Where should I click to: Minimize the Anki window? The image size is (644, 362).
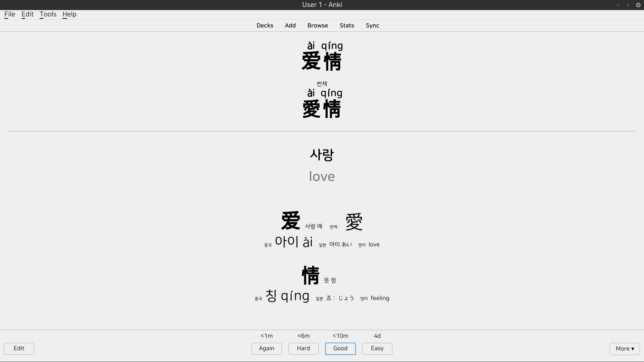click(x=618, y=5)
